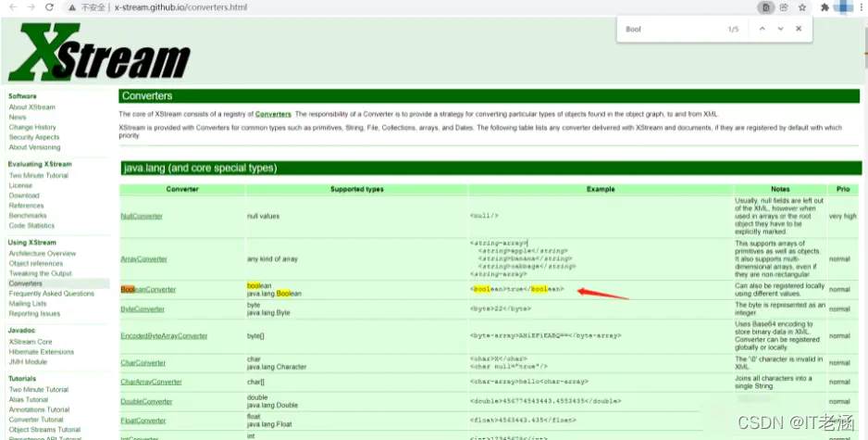Click the bold Converters link in intro paragraph

(x=273, y=114)
